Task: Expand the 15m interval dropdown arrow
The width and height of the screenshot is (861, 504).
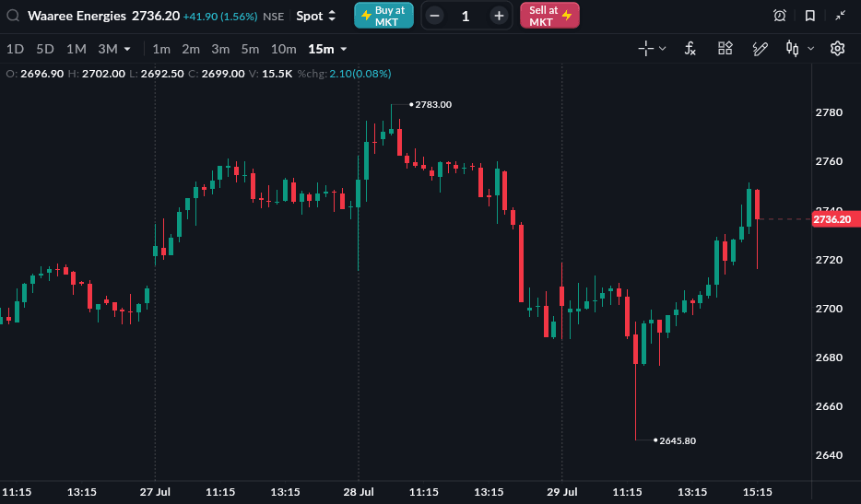Action: click(344, 50)
